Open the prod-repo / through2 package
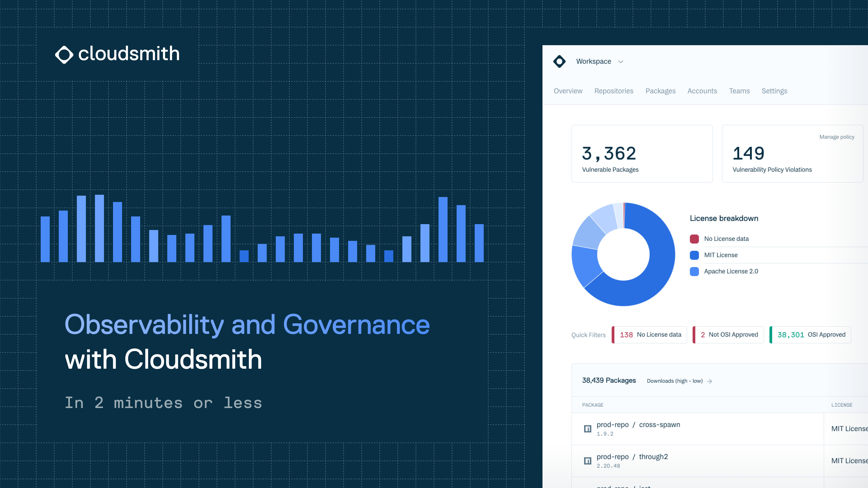 coord(632,457)
